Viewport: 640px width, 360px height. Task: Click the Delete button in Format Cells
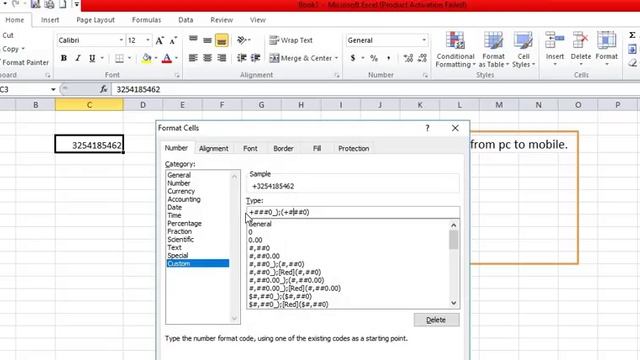(436, 320)
